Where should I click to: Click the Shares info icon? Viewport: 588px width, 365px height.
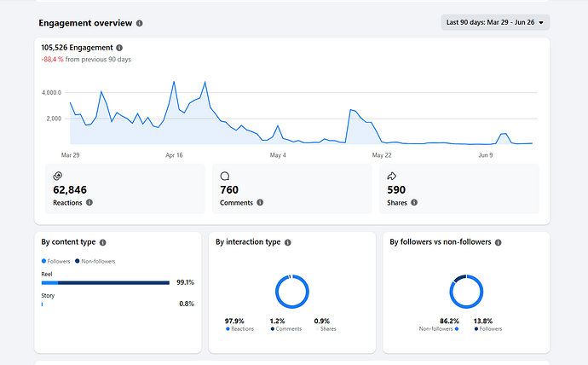click(414, 203)
